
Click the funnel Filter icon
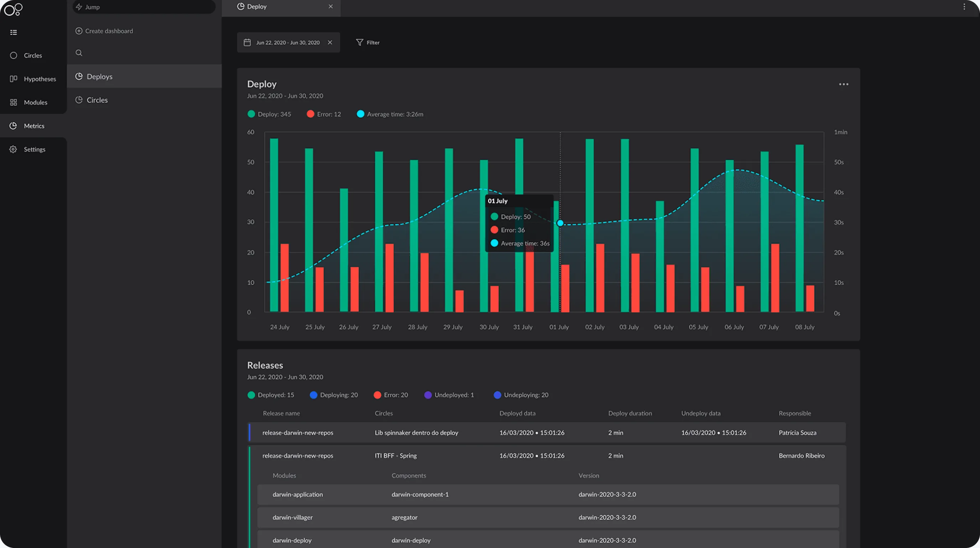[360, 43]
